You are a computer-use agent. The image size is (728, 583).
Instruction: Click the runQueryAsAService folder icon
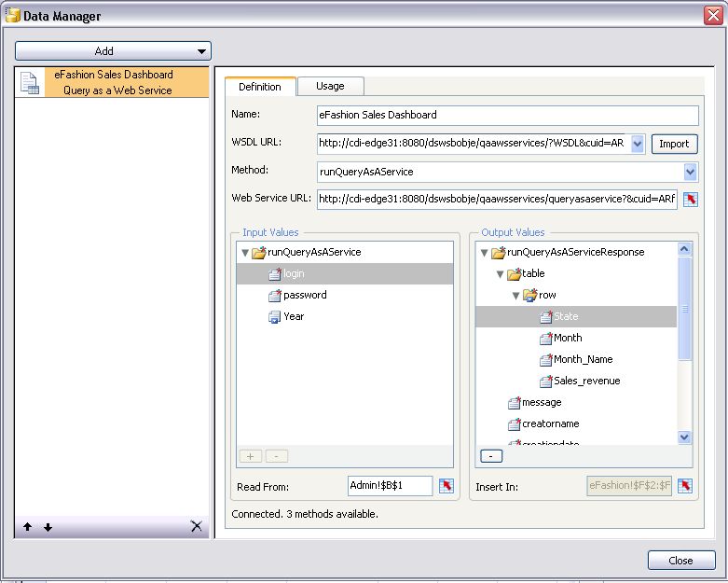[258, 252]
